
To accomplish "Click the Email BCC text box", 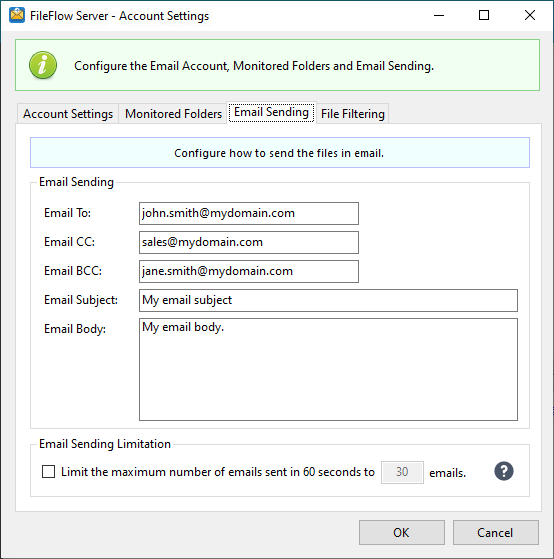I will click(x=249, y=271).
